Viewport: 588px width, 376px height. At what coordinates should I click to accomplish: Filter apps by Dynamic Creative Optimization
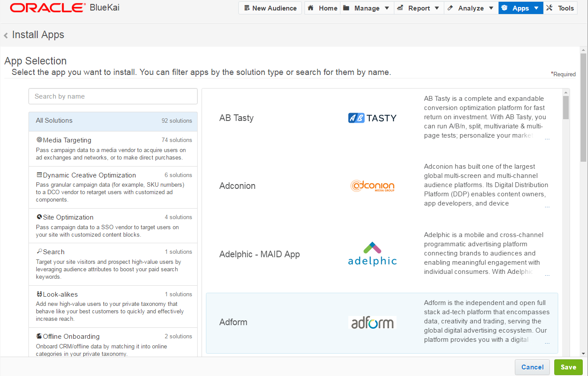(113, 187)
